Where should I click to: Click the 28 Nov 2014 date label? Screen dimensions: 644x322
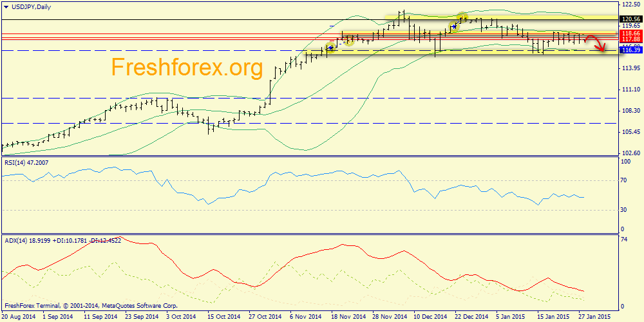click(389, 317)
